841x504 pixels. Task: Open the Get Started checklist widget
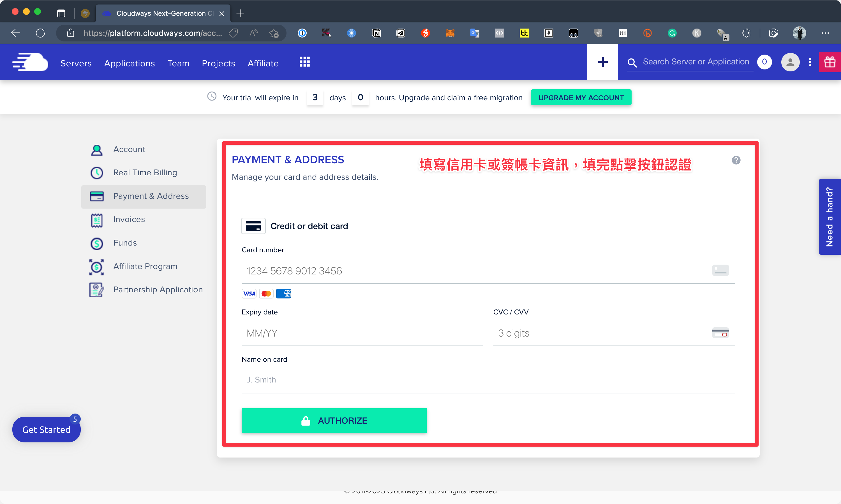pos(47,430)
